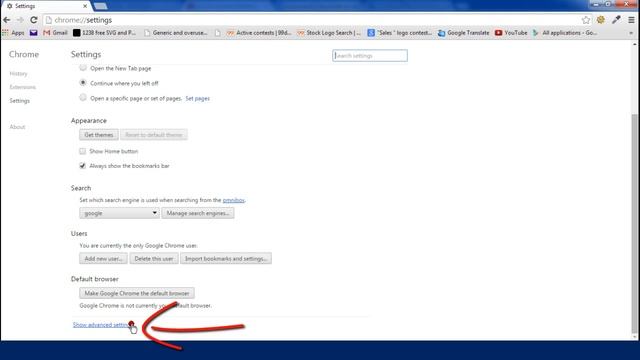The image size is (640, 360).
Task: Open the YouTube bookmark
Action: point(511,33)
